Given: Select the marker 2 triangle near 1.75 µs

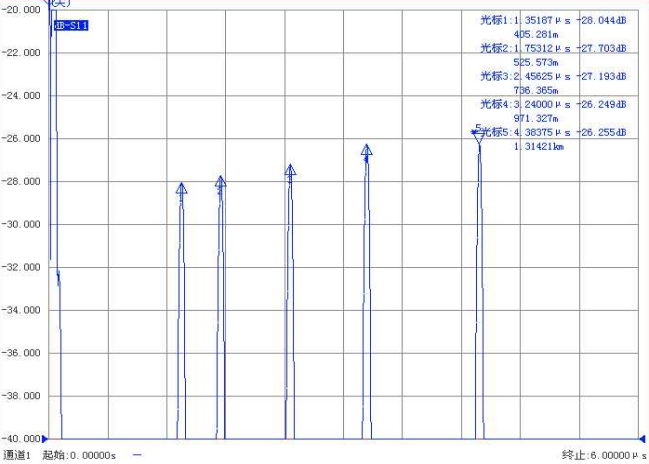Looking at the screenshot, I should coord(220,182).
